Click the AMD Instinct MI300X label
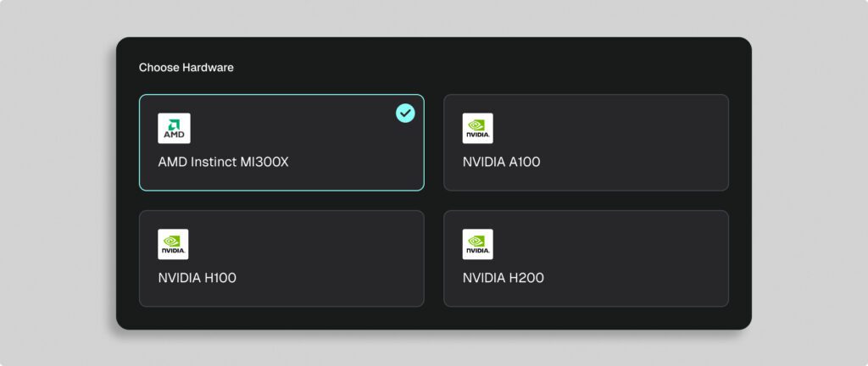Viewport: 868px width, 366px height. pos(224,162)
